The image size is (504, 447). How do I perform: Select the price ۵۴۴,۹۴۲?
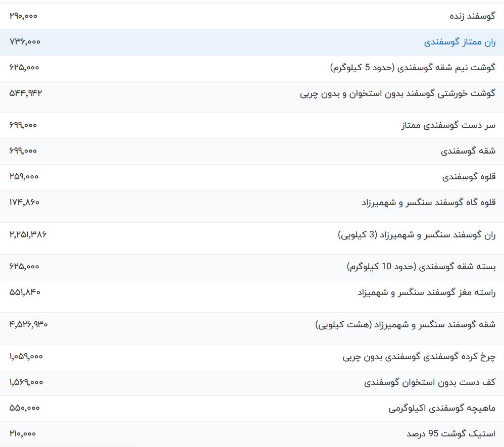point(26,93)
